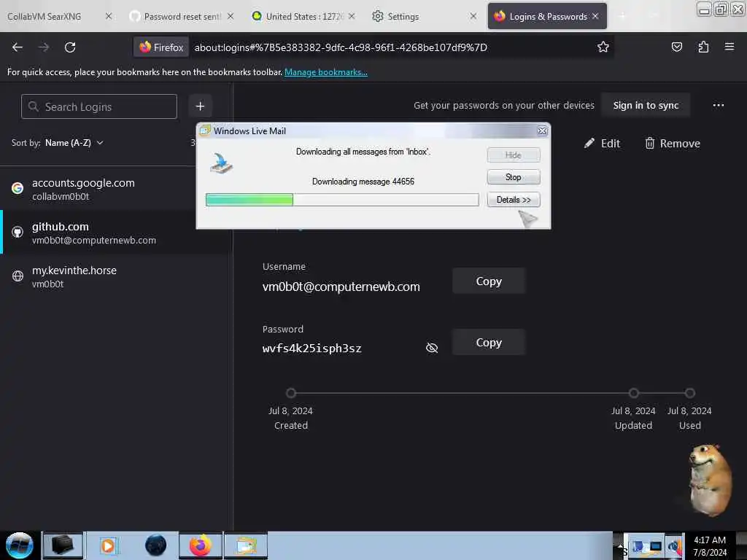Select the github.com login entry
Screen dimensions: 747x560
coord(115,233)
